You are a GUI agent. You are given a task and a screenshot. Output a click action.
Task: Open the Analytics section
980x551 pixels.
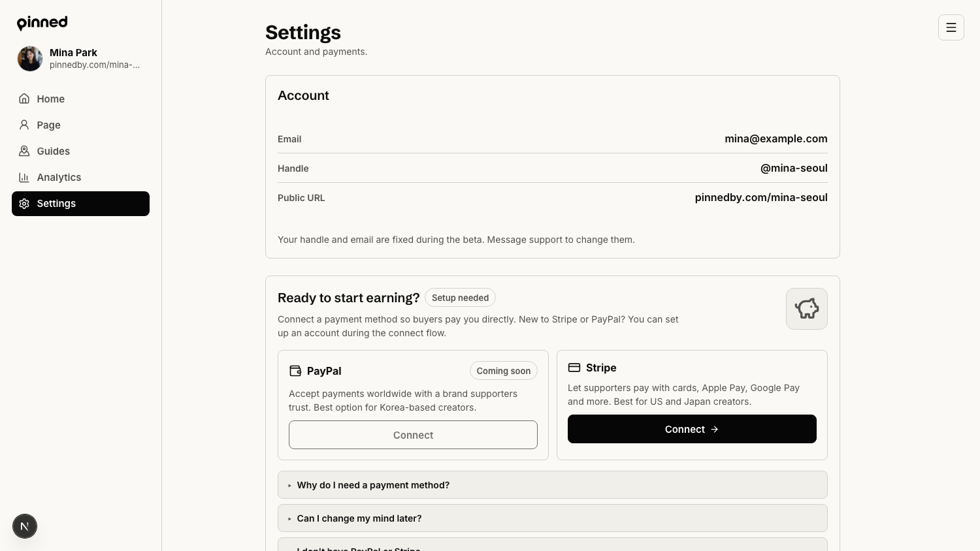tap(80, 177)
